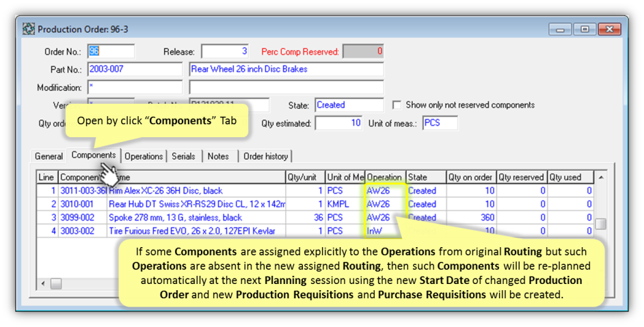The width and height of the screenshot is (644, 327).
Task: Click the horizontal scroll left arrow
Action: [x=44, y=283]
